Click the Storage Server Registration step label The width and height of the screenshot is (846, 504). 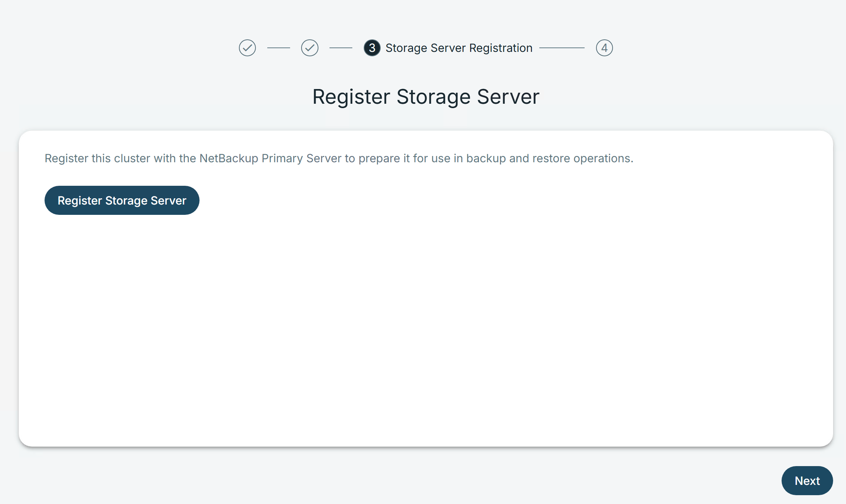(x=459, y=48)
